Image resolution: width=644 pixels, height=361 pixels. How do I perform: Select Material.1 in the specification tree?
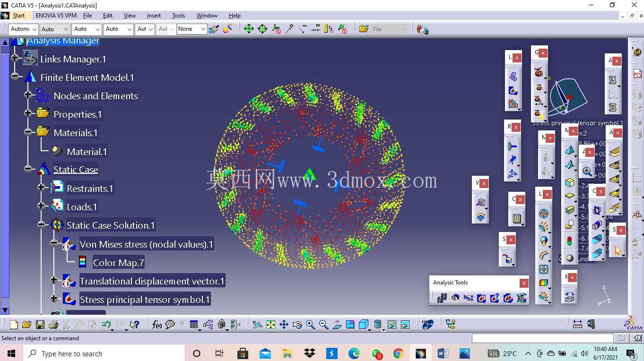pos(87,152)
